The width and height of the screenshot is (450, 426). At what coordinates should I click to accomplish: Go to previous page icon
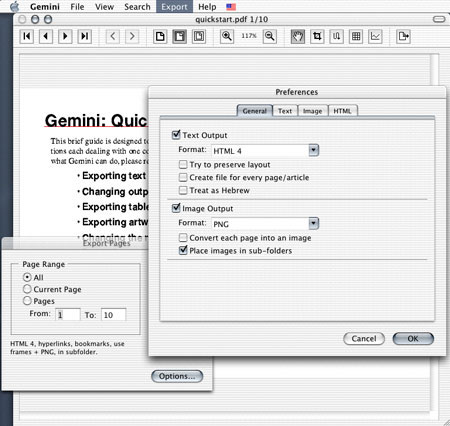pyautogui.click(x=46, y=36)
